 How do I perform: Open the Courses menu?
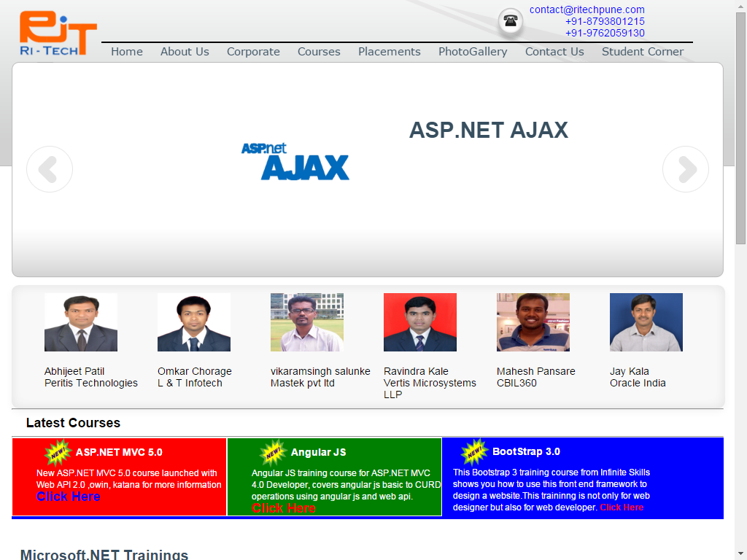319,52
